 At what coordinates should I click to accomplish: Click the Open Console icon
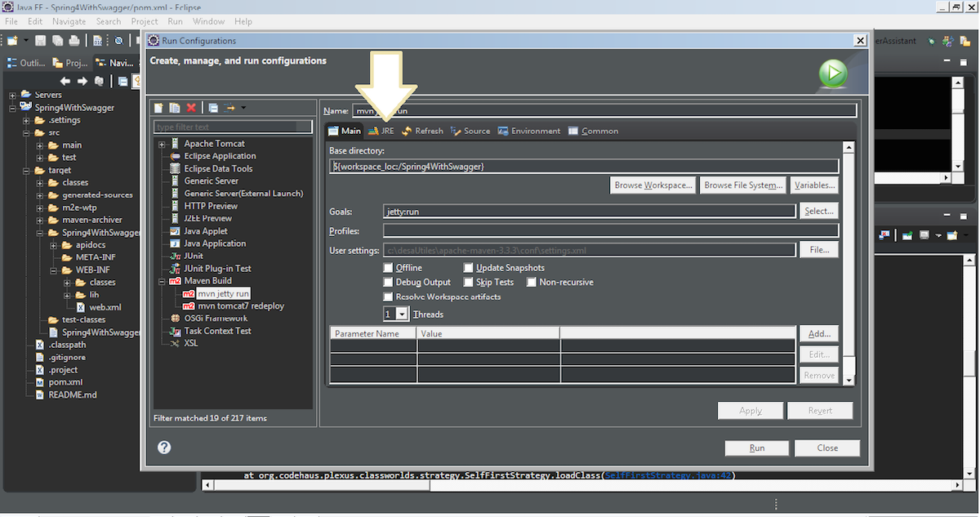coord(952,235)
